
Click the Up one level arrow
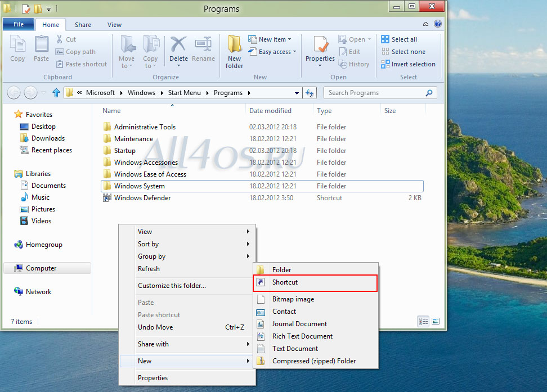(56, 93)
